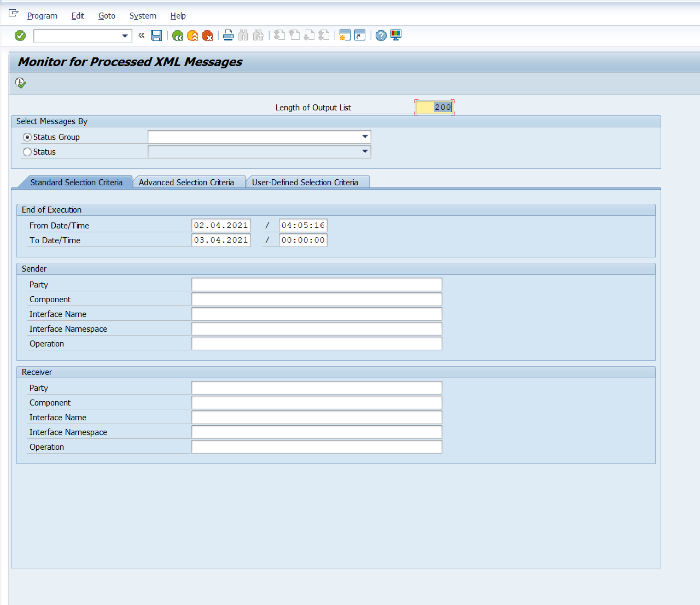
Task: Click the Sender Interface Name field
Action: (x=317, y=314)
